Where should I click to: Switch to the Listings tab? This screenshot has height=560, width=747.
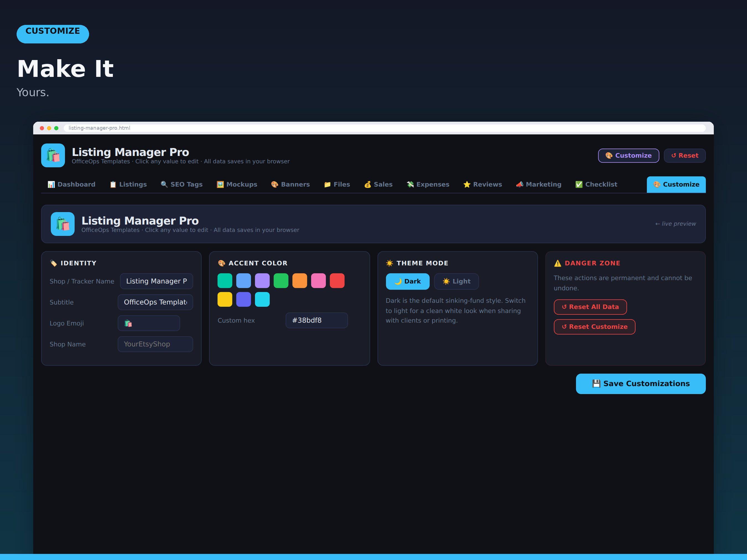(128, 184)
